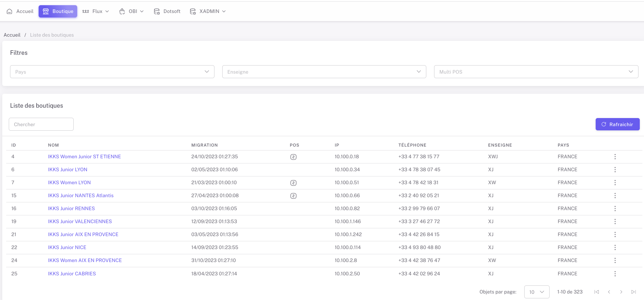Click Accueil in the breadcrumb
Screen dimensions: 644x300
[x=12, y=35]
